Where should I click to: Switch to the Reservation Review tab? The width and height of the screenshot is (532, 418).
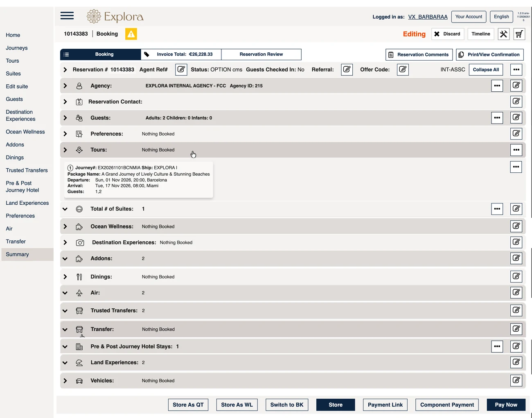(x=261, y=54)
